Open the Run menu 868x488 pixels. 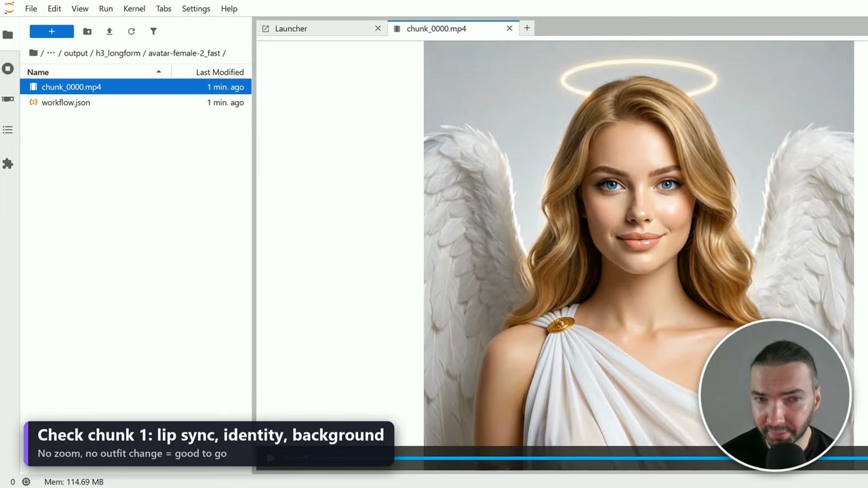pos(106,9)
